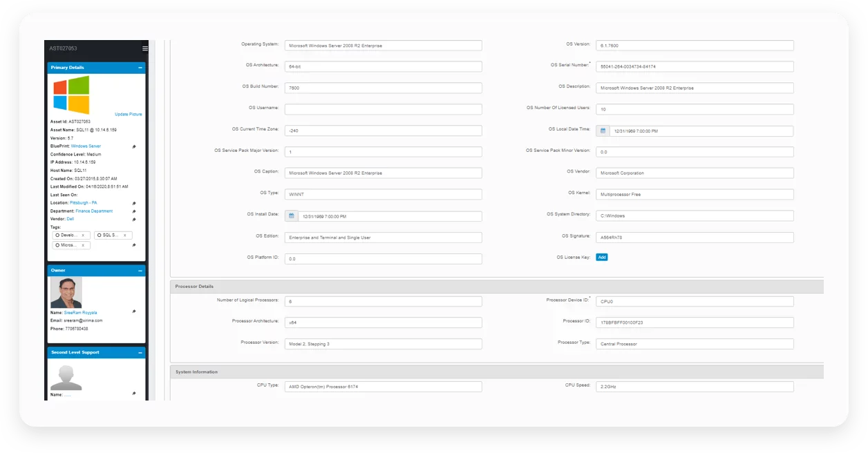Open the hamburger menu beside AST027053
868x453 pixels.
pos(144,48)
